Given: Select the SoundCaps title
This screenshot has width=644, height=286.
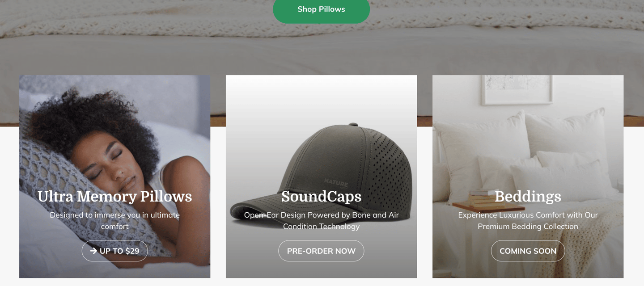Looking at the screenshot, I should (x=321, y=197).
